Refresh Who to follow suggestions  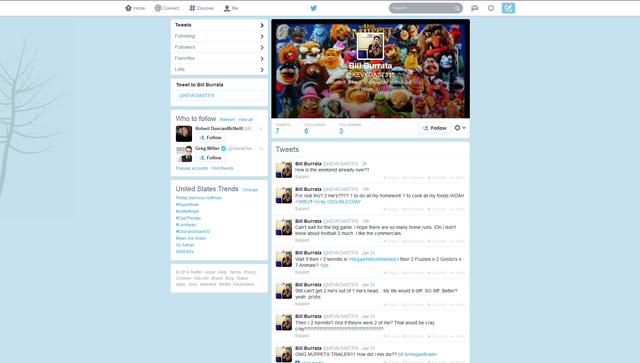tap(227, 120)
